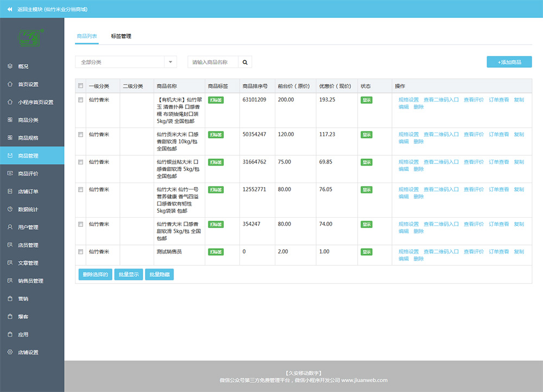The width and height of the screenshot is (543, 392).
Task: Click 规格设置 for the 63101209 row
Action: tap(409, 100)
